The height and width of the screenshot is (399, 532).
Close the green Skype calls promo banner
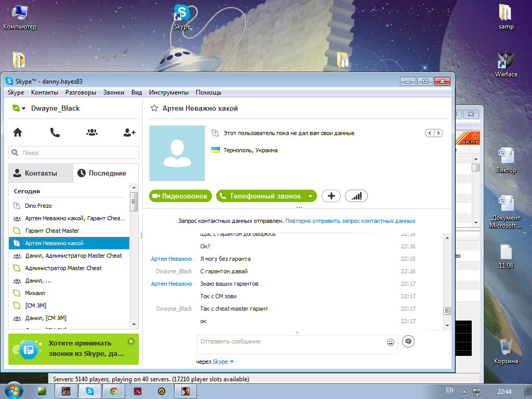(131, 341)
